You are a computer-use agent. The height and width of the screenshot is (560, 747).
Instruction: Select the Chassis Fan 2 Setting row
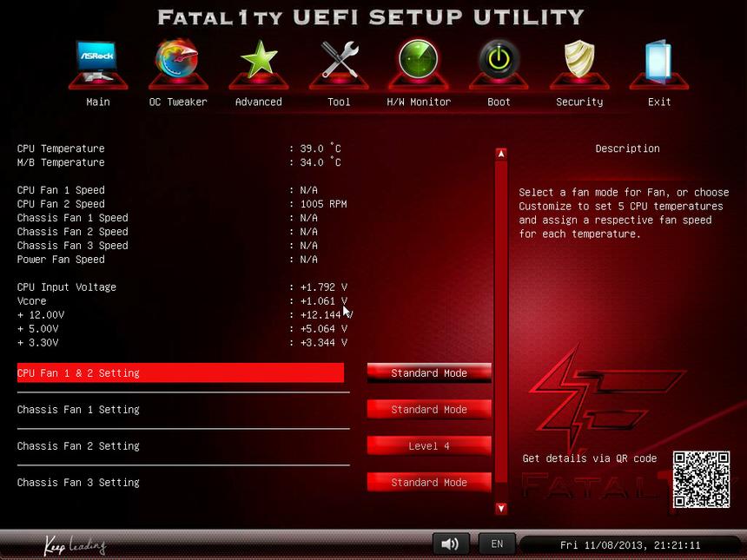180,446
